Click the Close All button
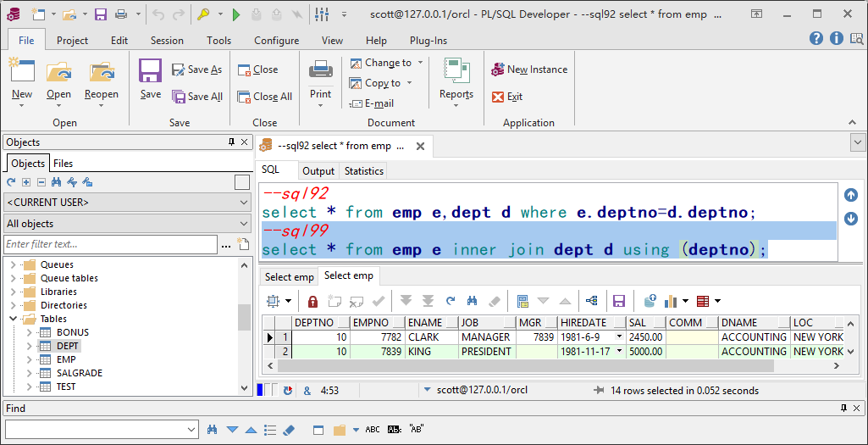 coord(264,97)
